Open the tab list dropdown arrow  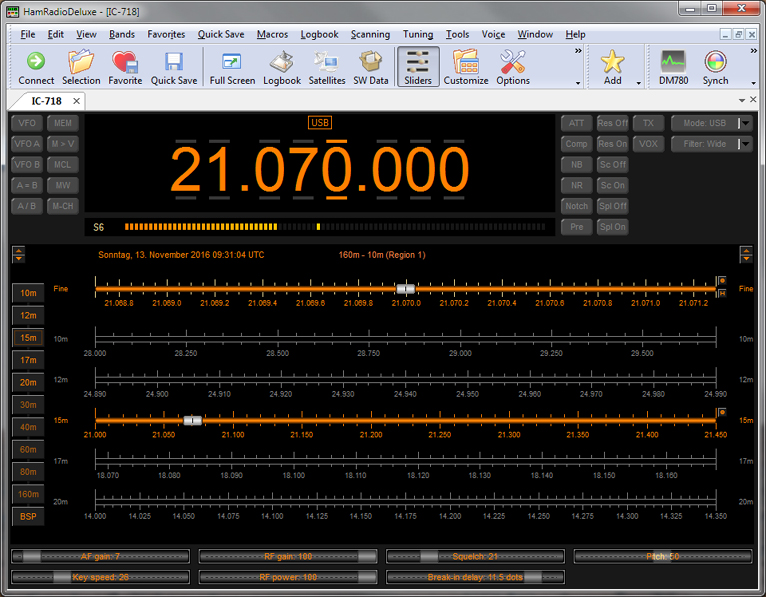742,100
